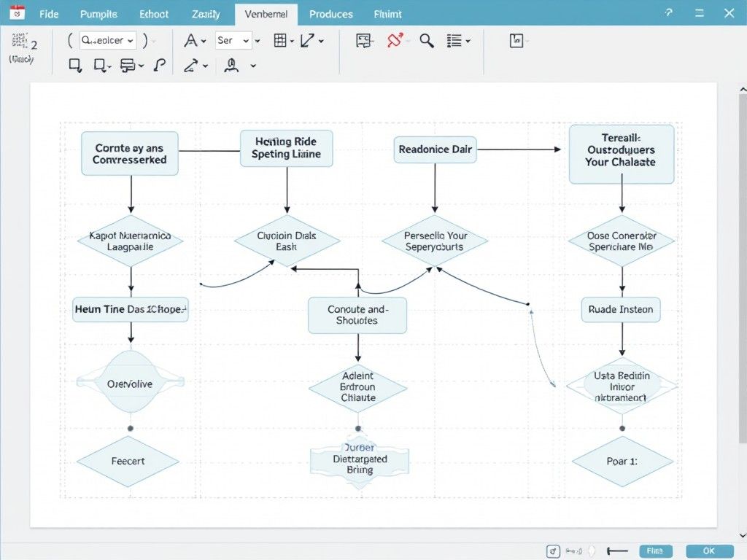747x560 pixels.
Task: Open the Fide menu
Action: (x=48, y=14)
